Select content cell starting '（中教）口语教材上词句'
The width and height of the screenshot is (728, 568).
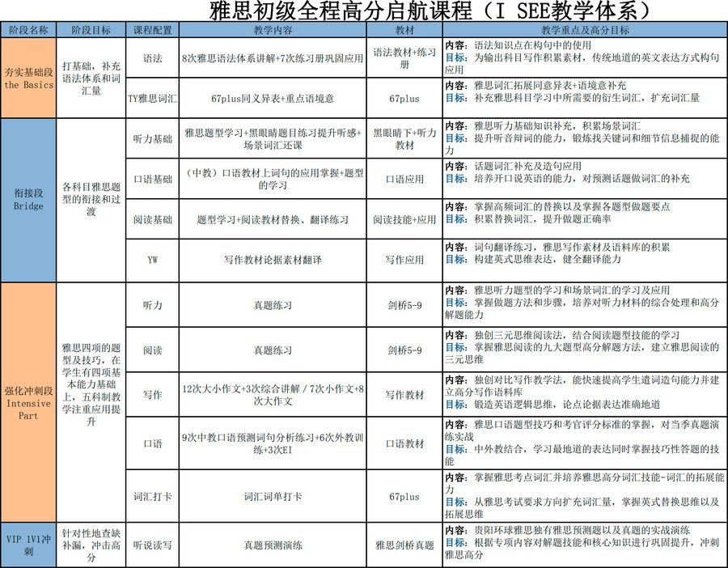(273, 179)
